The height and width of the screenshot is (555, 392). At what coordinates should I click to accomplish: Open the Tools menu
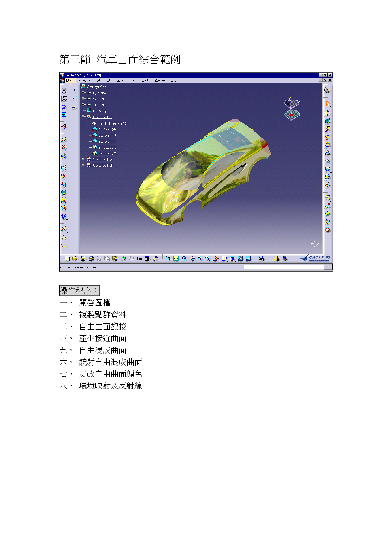pyautogui.click(x=145, y=80)
